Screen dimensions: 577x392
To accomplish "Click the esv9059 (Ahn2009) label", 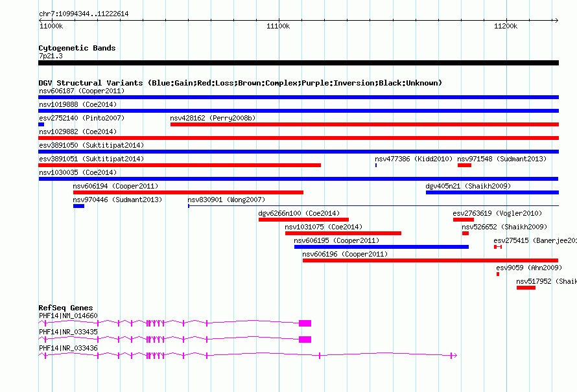I will click(x=529, y=268).
